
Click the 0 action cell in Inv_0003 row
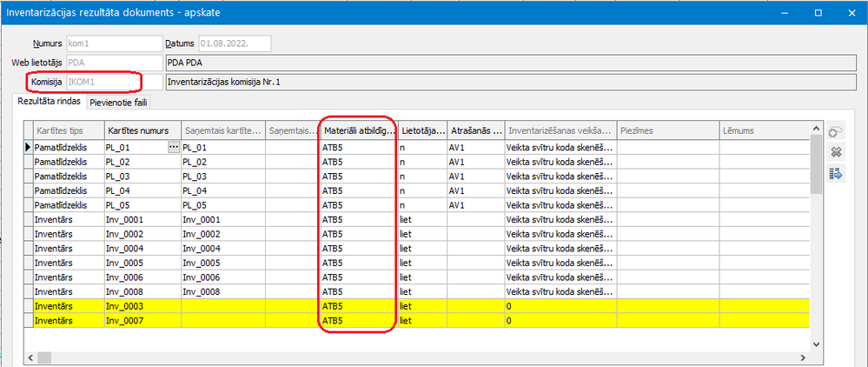(x=560, y=305)
